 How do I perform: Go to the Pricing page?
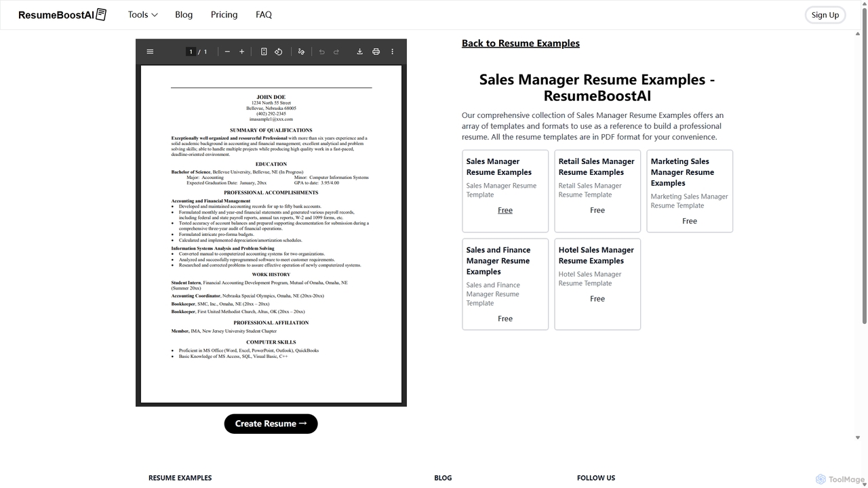click(224, 14)
